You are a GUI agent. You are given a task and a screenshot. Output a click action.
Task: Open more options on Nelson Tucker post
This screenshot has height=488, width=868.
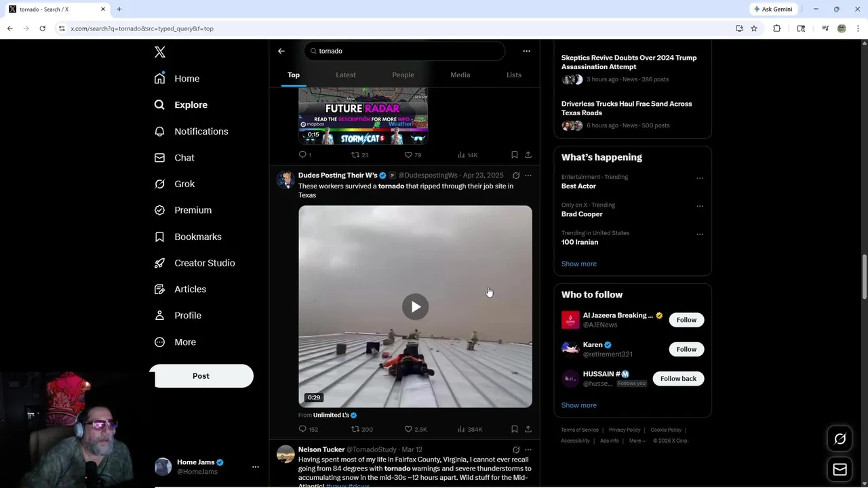point(528,449)
